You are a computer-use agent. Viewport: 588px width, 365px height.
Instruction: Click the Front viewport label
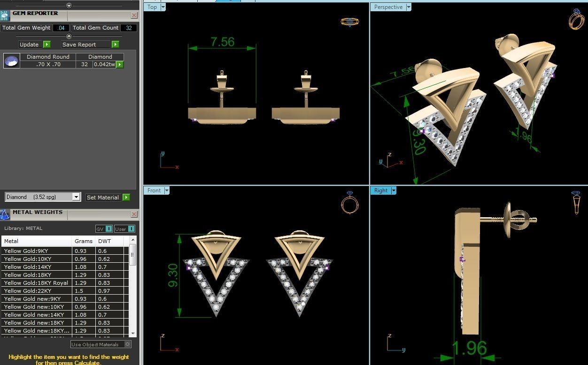point(154,190)
